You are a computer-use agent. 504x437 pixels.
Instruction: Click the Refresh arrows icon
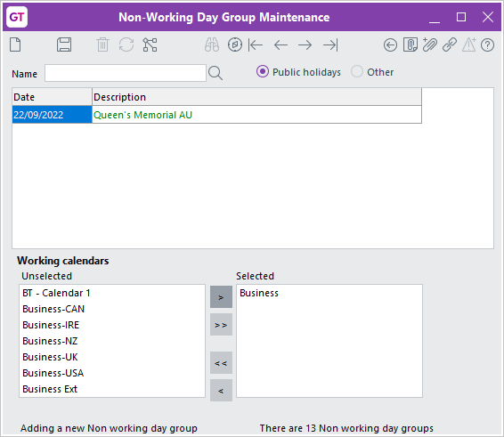click(126, 45)
